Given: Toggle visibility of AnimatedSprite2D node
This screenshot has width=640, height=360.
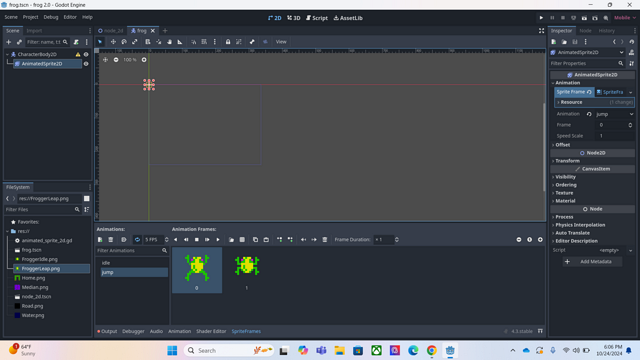Looking at the screenshot, I should 86,64.
